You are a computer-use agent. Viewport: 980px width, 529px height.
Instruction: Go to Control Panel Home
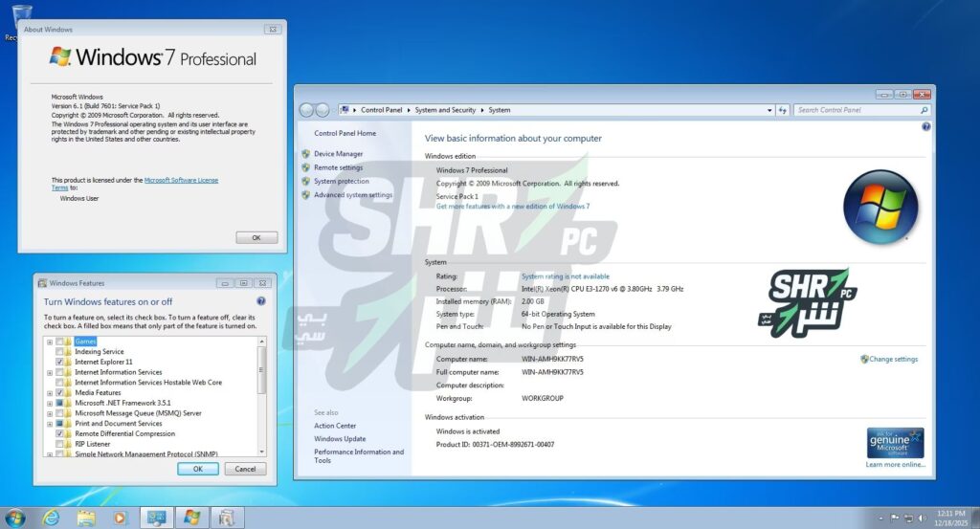pos(345,133)
